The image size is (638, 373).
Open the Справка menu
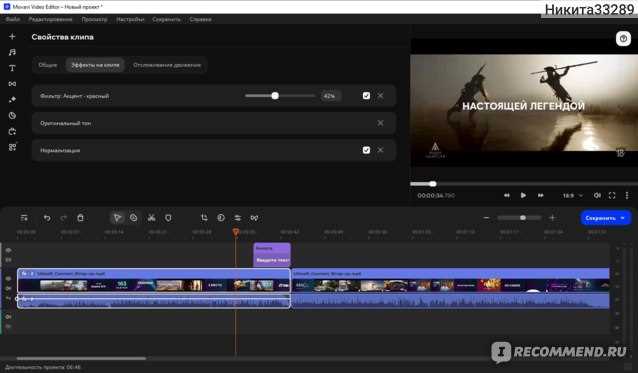pyautogui.click(x=200, y=19)
